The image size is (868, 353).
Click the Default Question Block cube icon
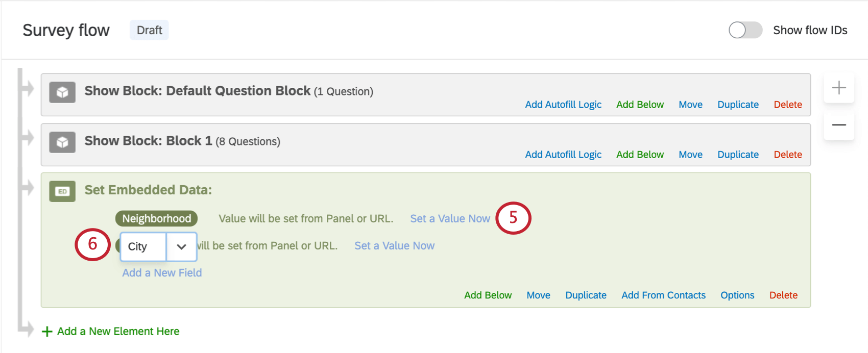click(x=62, y=92)
